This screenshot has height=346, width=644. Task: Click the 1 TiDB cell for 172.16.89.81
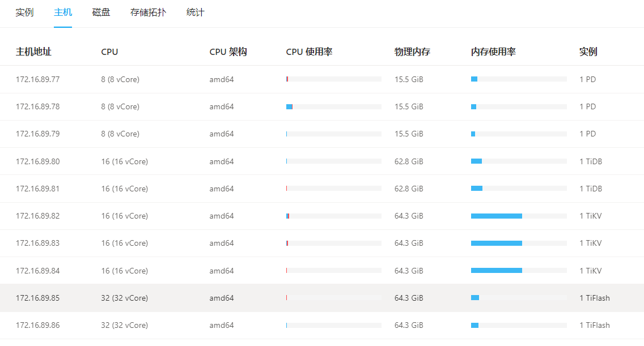click(591, 189)
